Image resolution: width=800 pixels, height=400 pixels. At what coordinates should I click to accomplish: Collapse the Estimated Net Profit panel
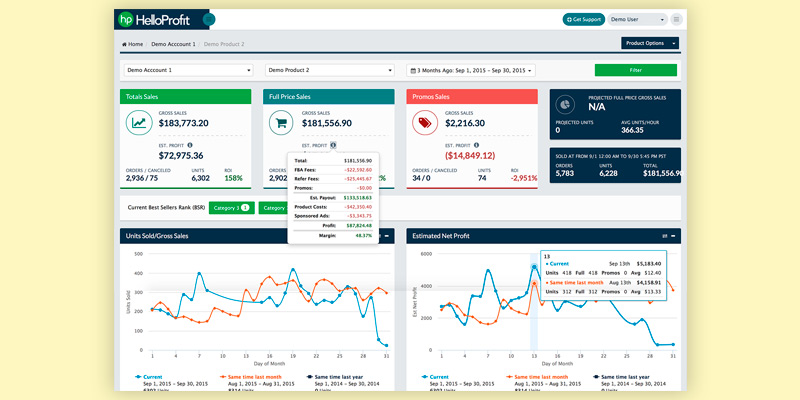(673, 236)
